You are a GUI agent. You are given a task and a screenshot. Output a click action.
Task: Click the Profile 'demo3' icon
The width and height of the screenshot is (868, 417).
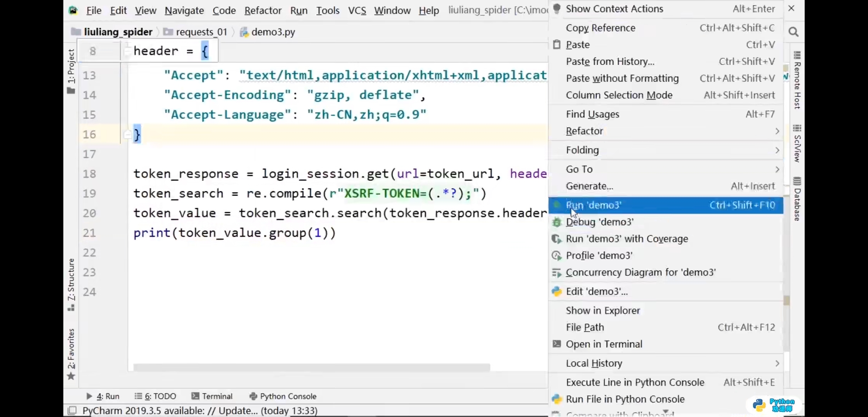556,256
